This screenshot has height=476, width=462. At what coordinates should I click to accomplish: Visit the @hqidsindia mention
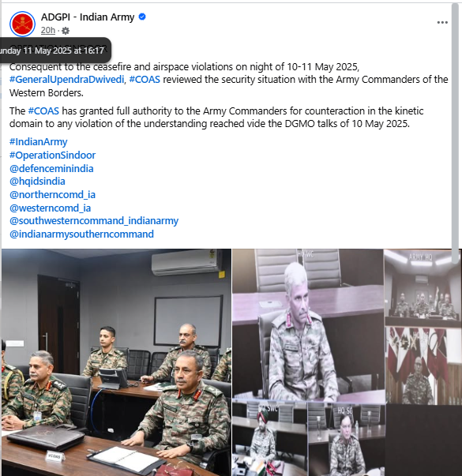[37, 182]
